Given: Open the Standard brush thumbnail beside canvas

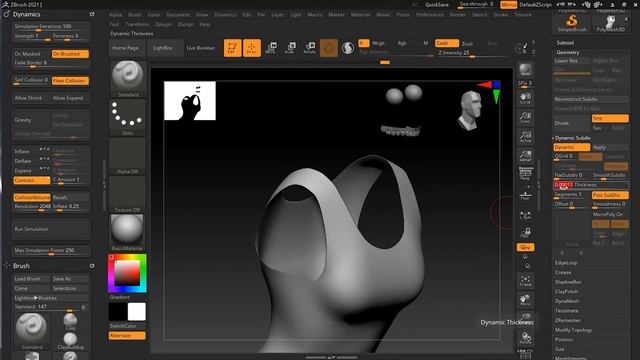Looking at the screenshot, I should pyautogui.click(x=127, y=79).
